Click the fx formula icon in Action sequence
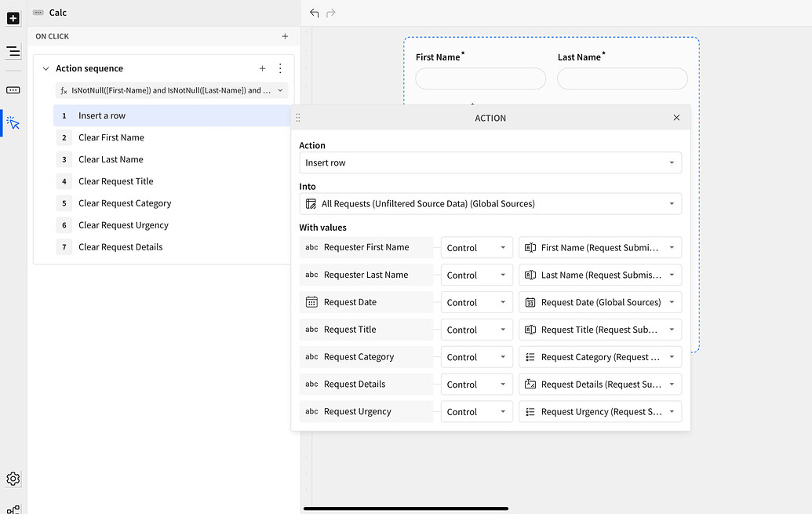812x514 pixels. (x=64, y=91)
